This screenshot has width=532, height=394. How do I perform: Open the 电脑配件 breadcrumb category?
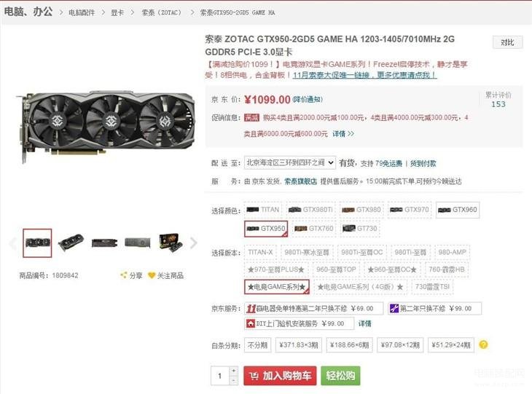click(82, 12)
